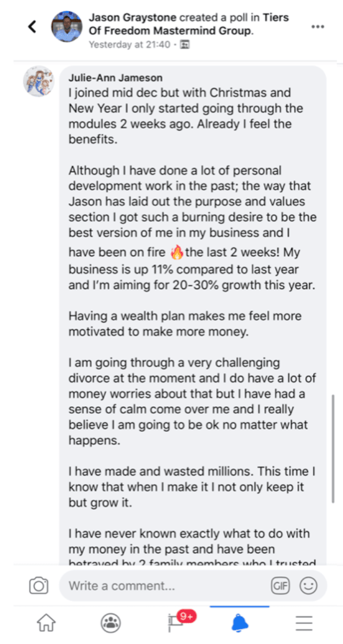343x644 pixels.
Task: Go back using the top-left arrow
Action: click(33, 27)
